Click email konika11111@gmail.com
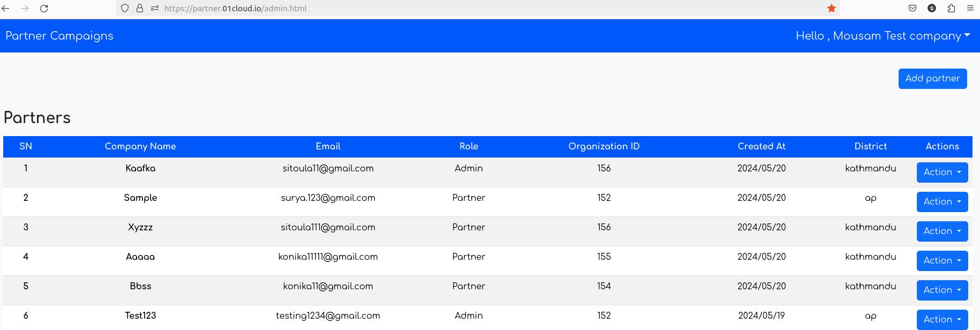The image size is (980, 330). point(328,257)
